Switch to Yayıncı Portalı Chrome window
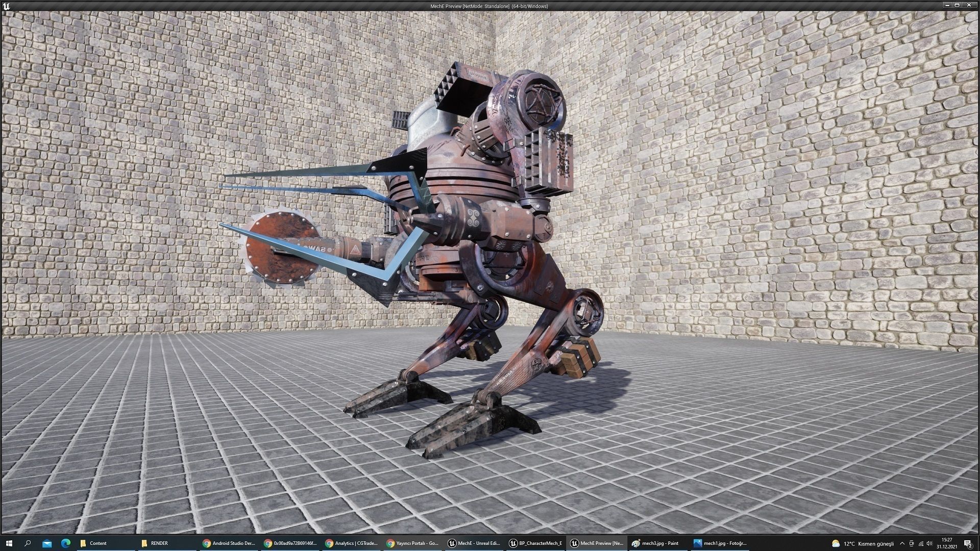The image size is (980, 551). (x=412, y=543)
